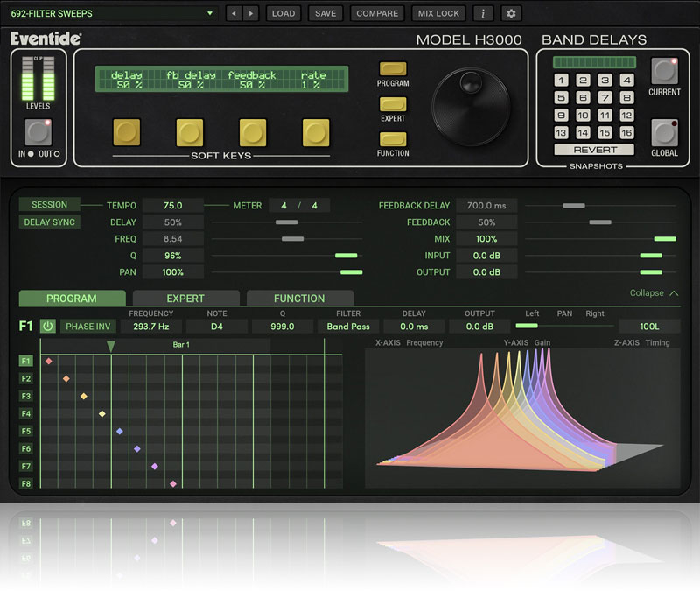
Task: Select snapshot 4
Action: click(x=626, y=80)
